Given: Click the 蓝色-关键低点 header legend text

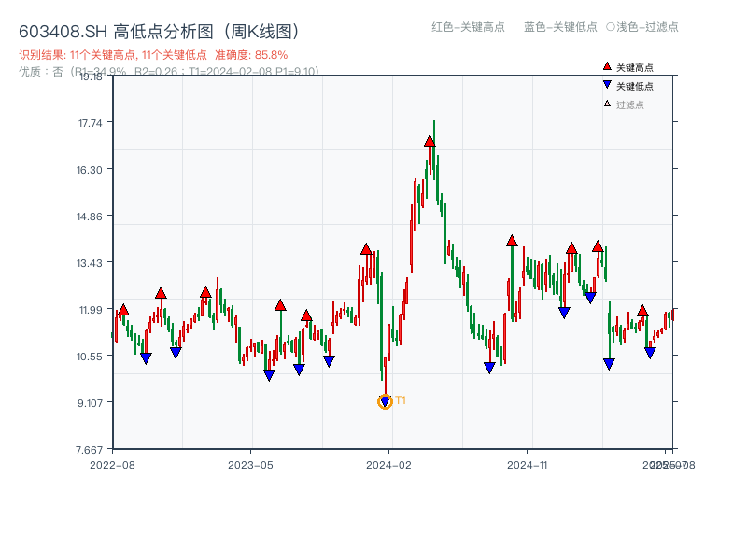Looking at the screenshot, I should pos(561,27).
